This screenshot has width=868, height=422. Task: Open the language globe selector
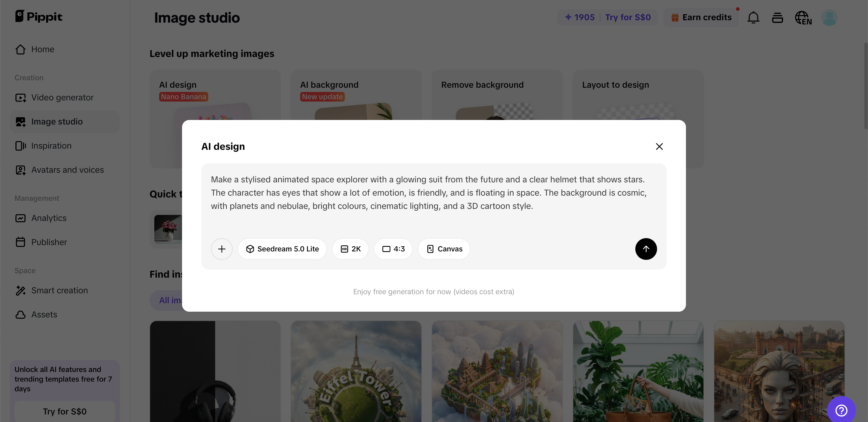tap(803, 17)
